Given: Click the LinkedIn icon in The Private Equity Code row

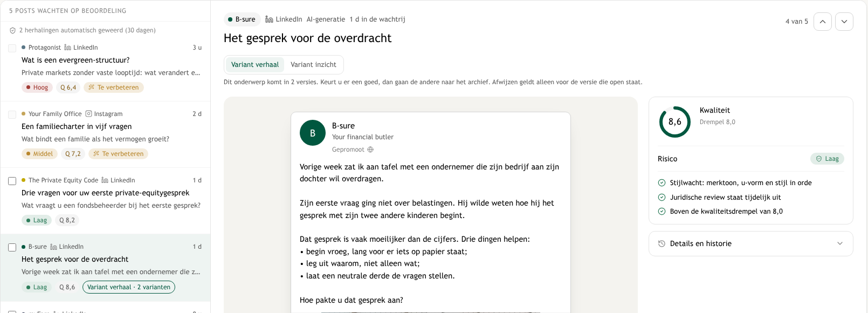Looking at the screenshot, I should point(105,180).
